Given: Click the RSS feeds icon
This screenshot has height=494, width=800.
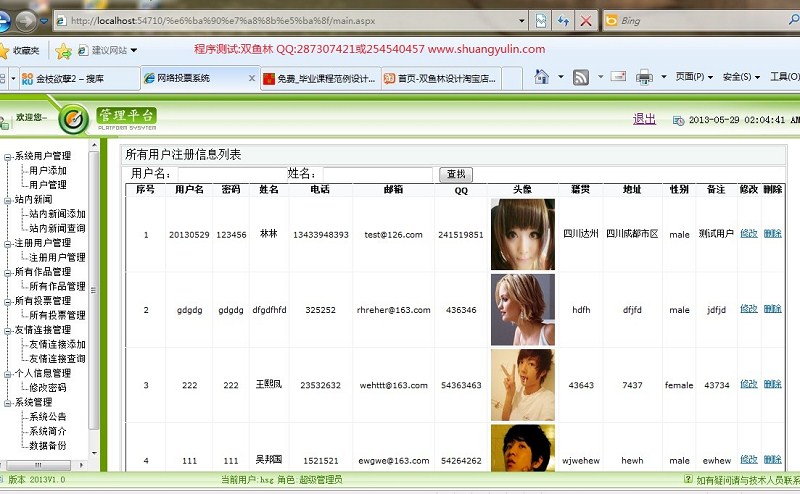Looking at the screenshot, I should click(581, 77).
